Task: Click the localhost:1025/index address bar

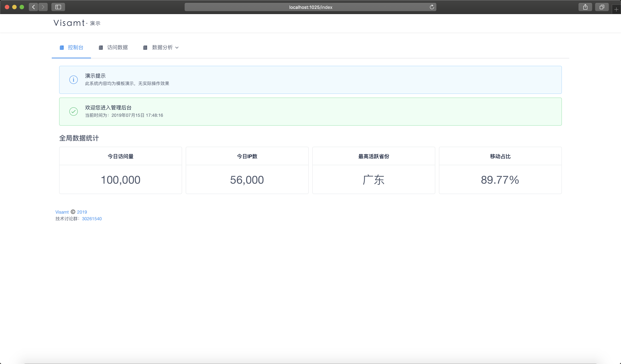Action: pos(310,7)
